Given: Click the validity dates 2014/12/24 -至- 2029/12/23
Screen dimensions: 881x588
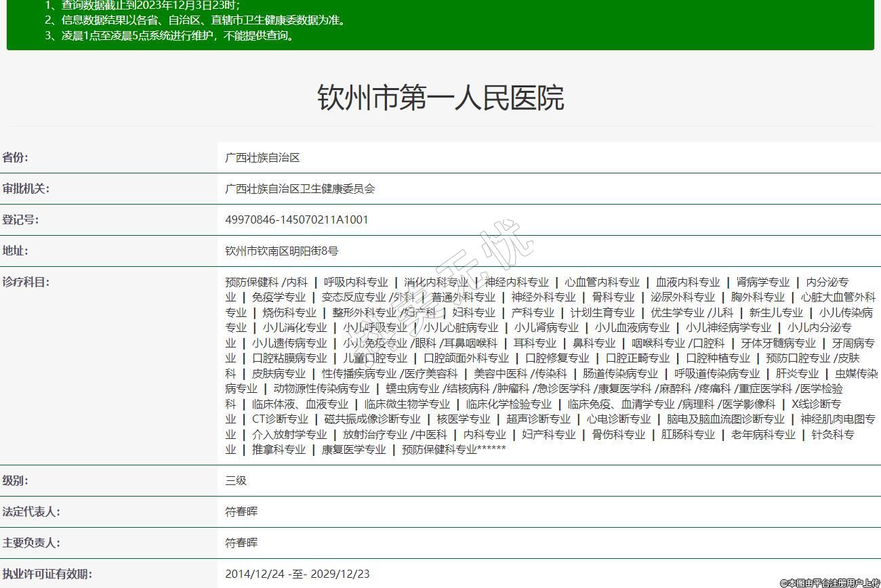Looking at the screenshot, I should (x=298, y=574).
